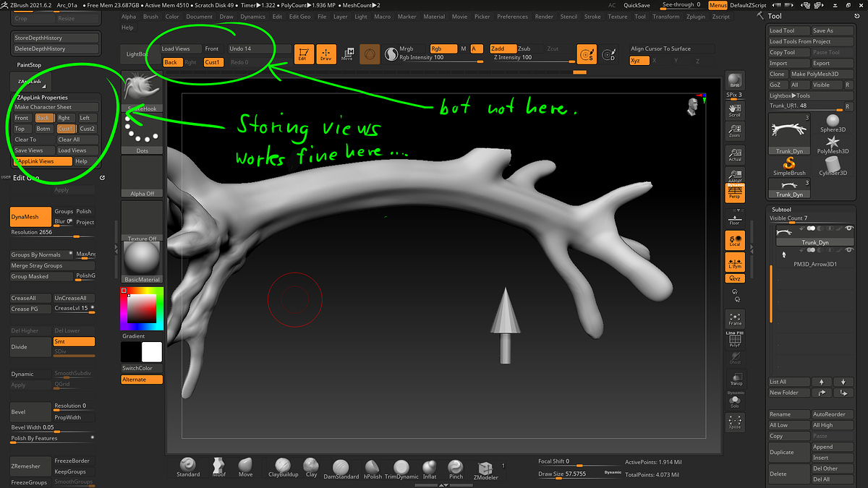Select the Edit mode button
Screen dimensions: 868x488
[302, 54]
